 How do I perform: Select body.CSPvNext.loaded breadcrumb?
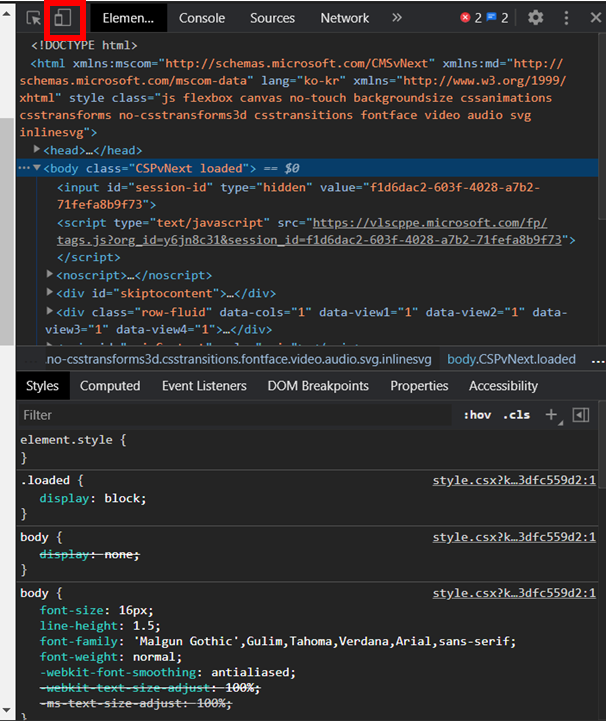pyautogui.click(x=511, y=359)
